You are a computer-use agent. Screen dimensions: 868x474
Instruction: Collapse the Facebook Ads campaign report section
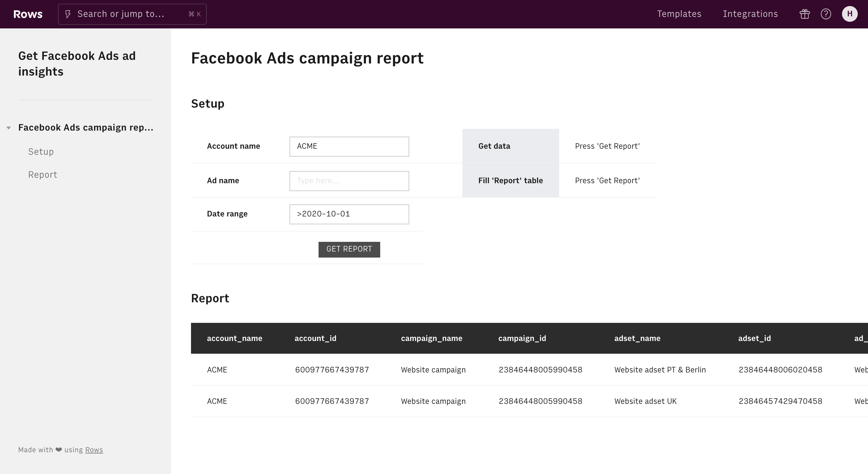pyautogui.click(x=9, y=128)
